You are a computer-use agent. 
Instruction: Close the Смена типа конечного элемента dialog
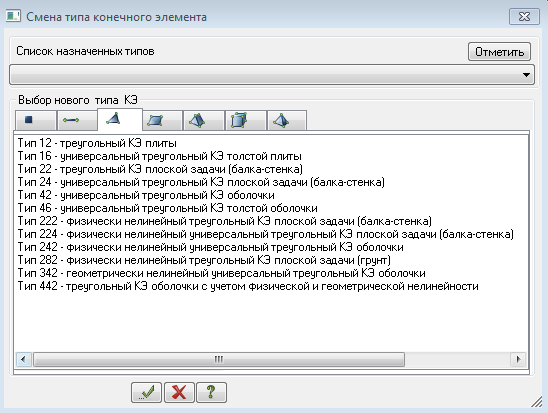[x=524, y=17]
